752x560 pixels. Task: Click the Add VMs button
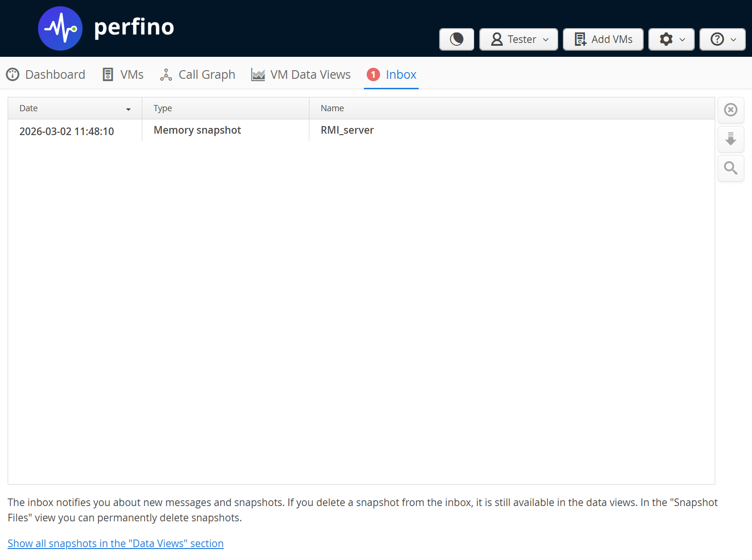603,39
